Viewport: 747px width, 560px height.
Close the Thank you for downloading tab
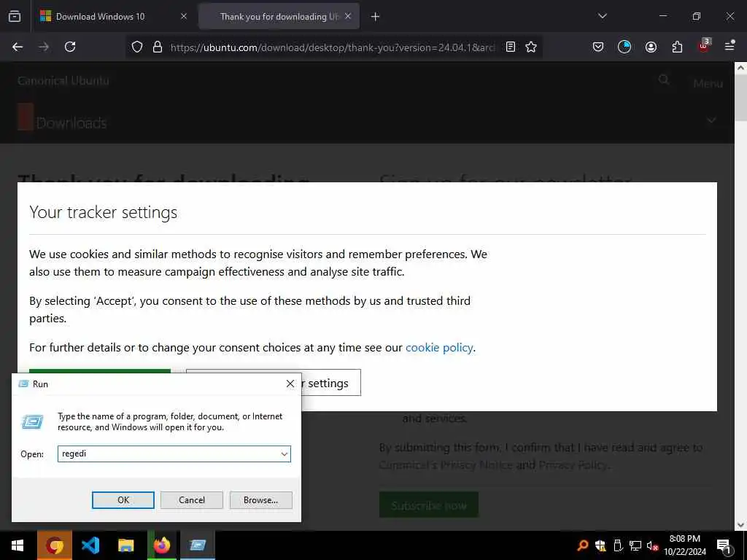tap(348, 16)
